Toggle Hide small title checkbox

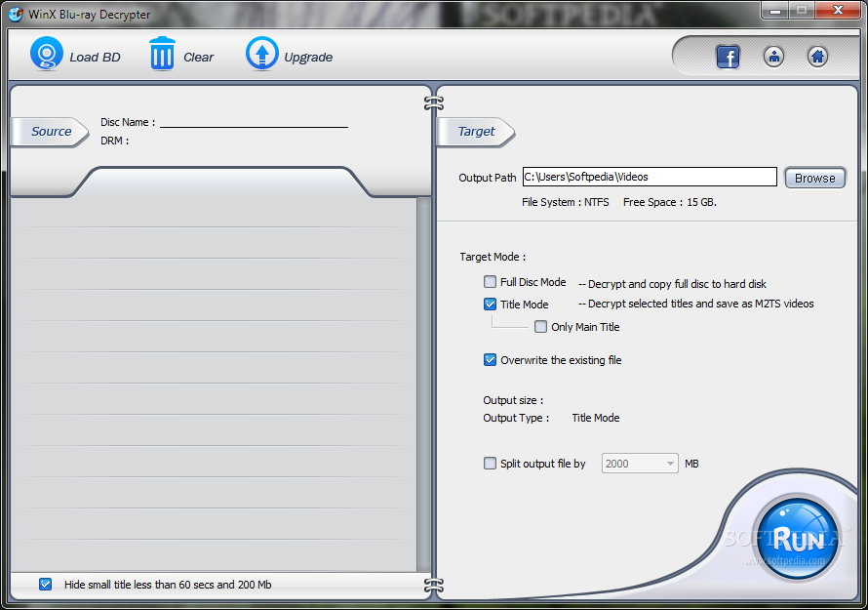pyautogui.click(x=46, y=585)
